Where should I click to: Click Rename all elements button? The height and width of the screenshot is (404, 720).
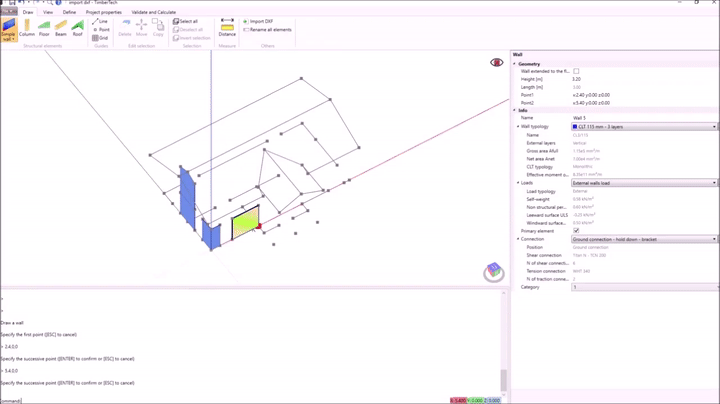[269, 30]
